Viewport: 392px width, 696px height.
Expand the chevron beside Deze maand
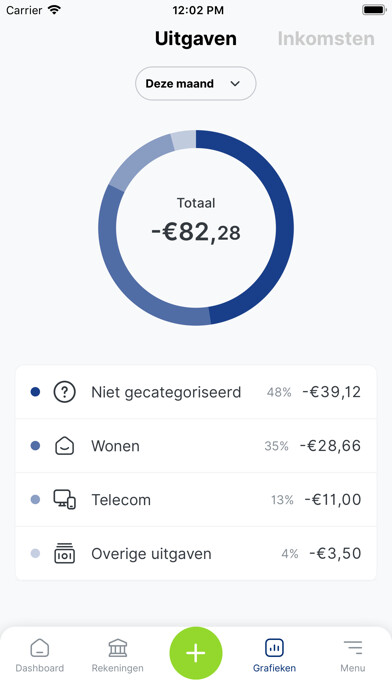235,83
